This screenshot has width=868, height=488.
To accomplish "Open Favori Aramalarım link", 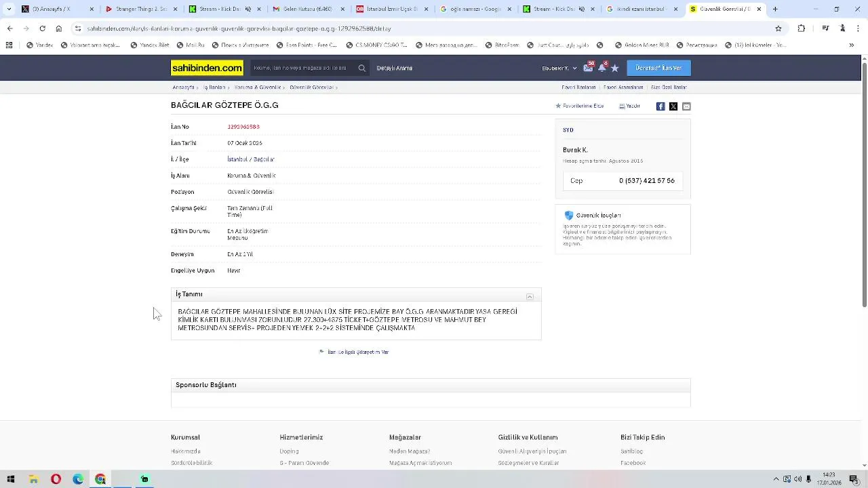I will coord(623,87).
